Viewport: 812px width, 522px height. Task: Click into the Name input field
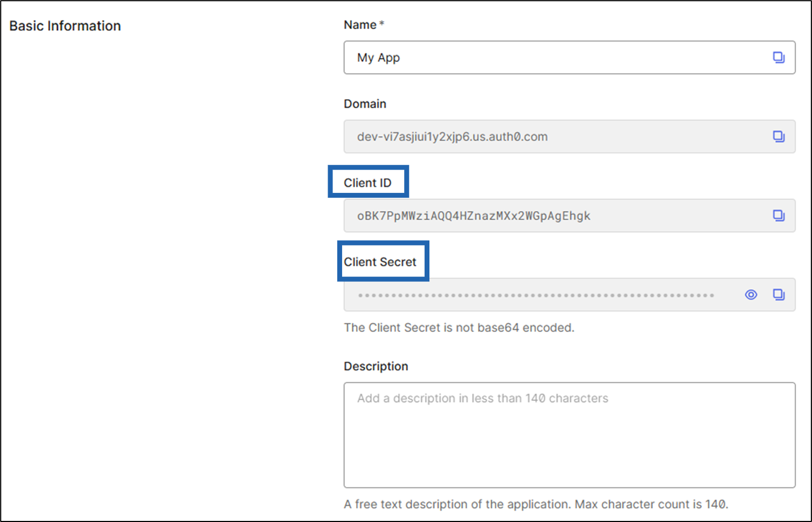570,58
